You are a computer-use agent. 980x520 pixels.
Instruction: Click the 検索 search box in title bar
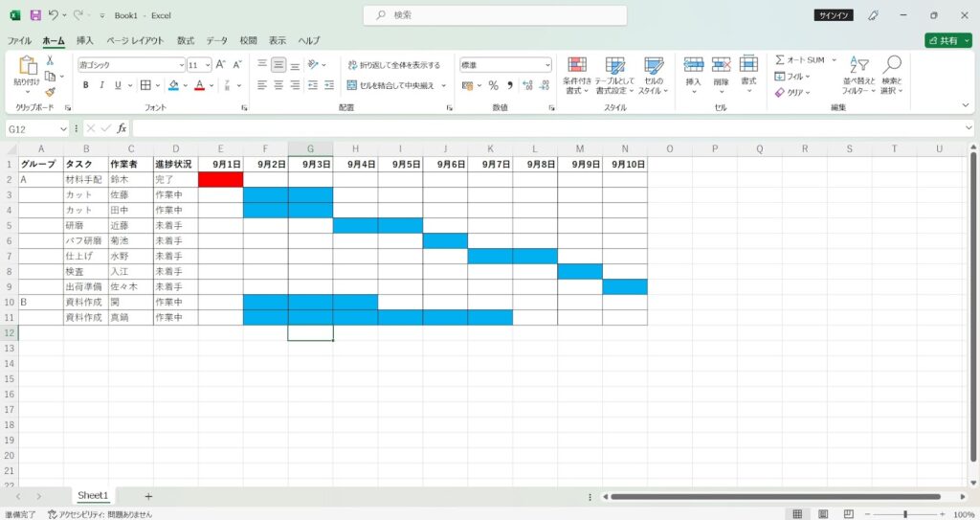tap(495, 15)
